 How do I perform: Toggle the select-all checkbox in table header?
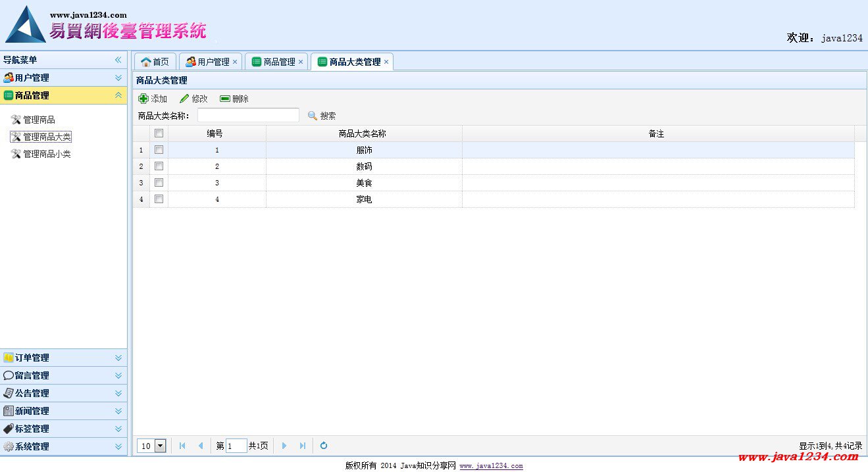[x=159, y=133]
